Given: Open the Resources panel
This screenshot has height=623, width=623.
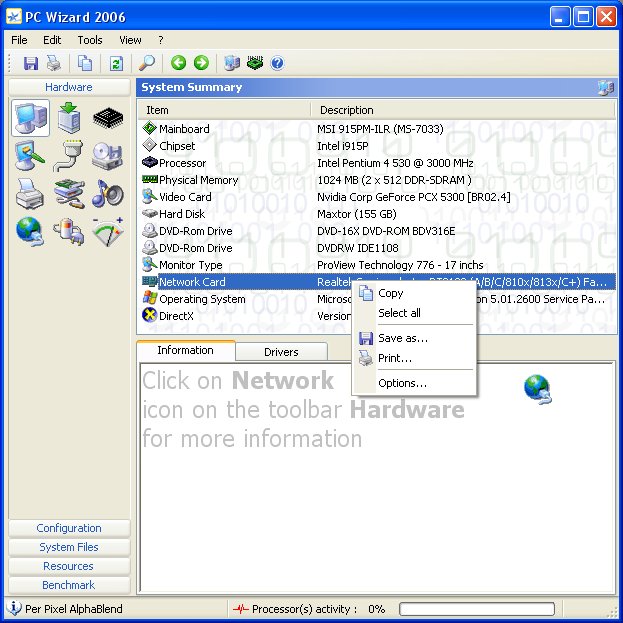Looking at the screenshot, I should click(x=69, y=566).
